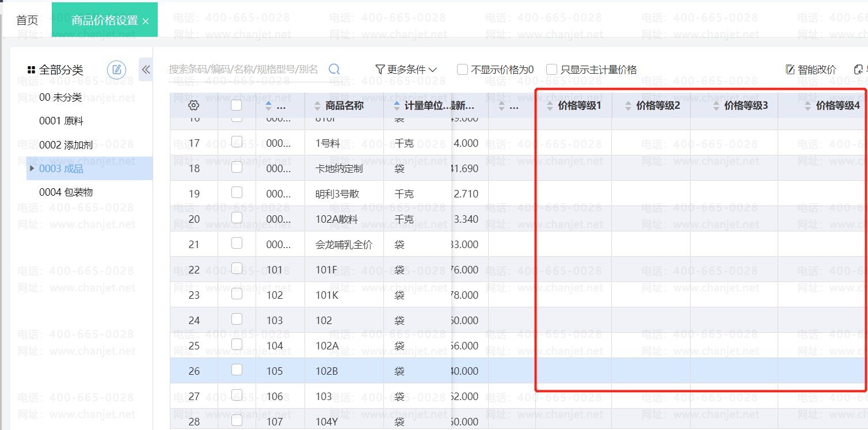Click the 明利3号散 product name
Screen dimensions: 868x430
[337, 194]
